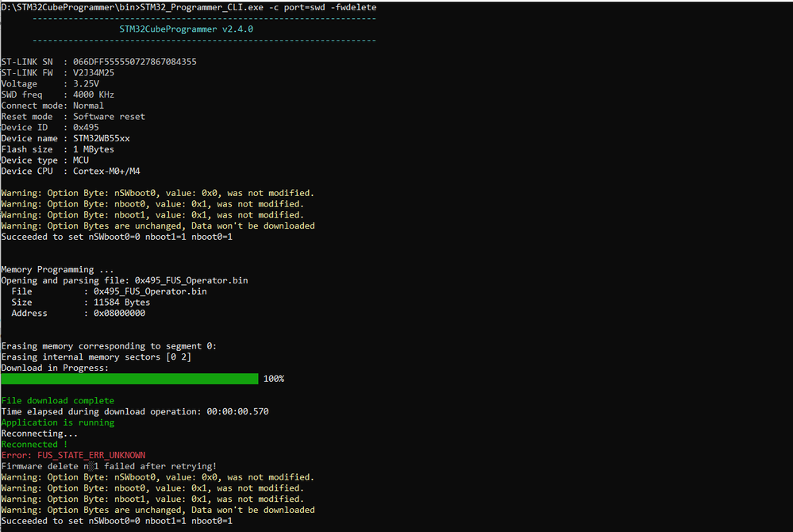
Task: Click the Address 0x08000000 line
Action: coord(79,314)
